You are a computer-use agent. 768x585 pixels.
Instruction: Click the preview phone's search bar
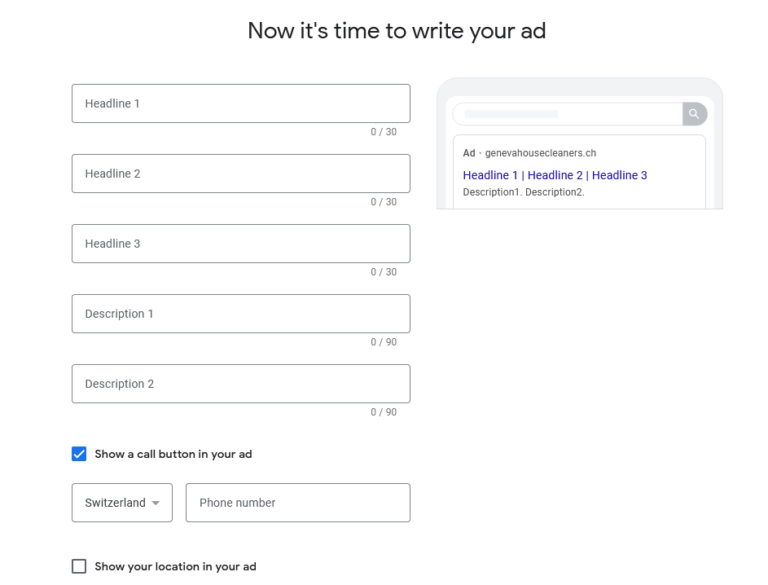coord(568,114)
